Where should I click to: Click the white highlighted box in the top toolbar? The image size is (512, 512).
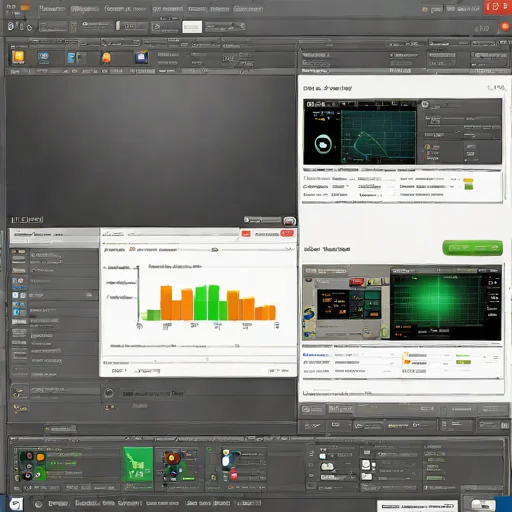tap(192, 27)
